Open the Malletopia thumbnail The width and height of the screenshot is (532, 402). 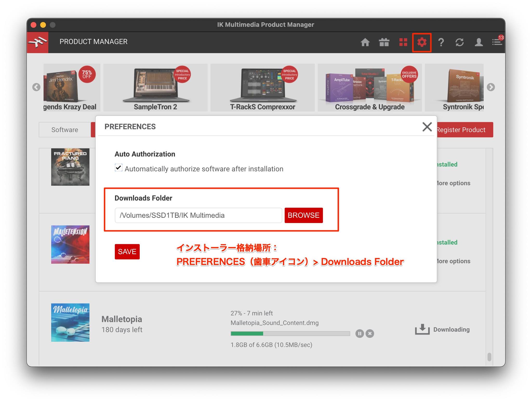(x=70, y=322)
